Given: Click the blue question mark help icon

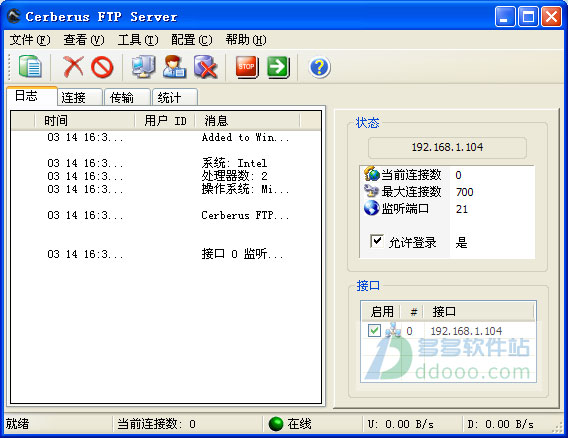Looking at the screenshot, I should [x=320, y=67].
